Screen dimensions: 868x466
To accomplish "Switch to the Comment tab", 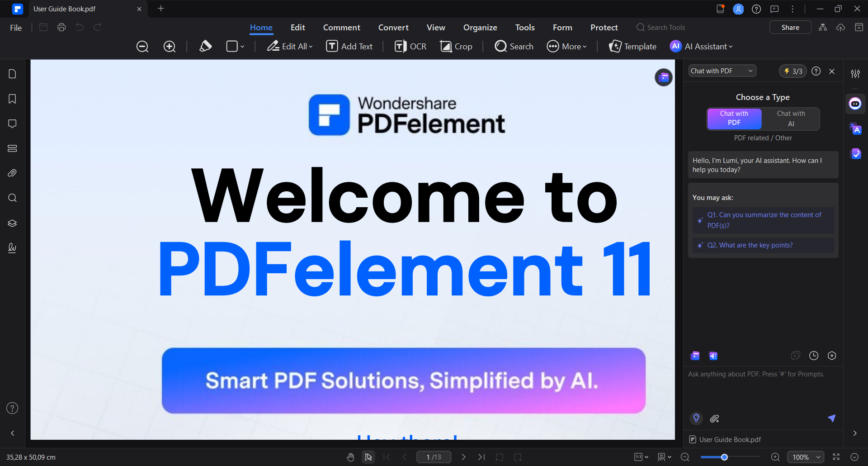I will click(341, 28).
